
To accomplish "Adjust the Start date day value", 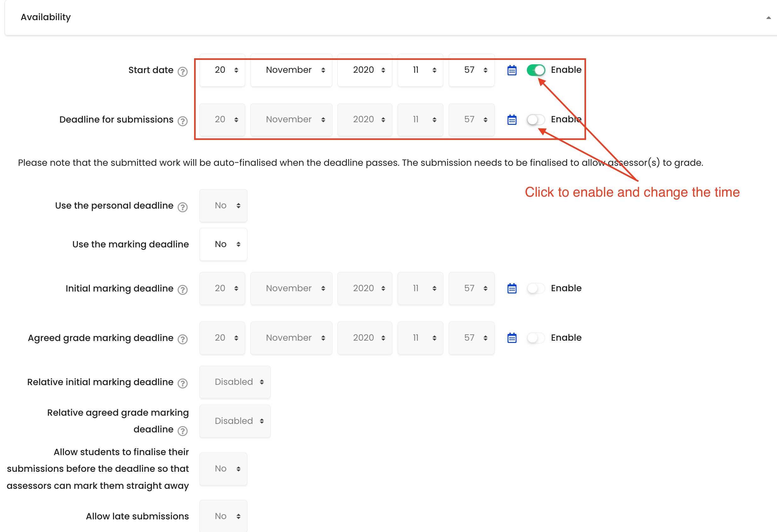I will [x=222, y=70].
